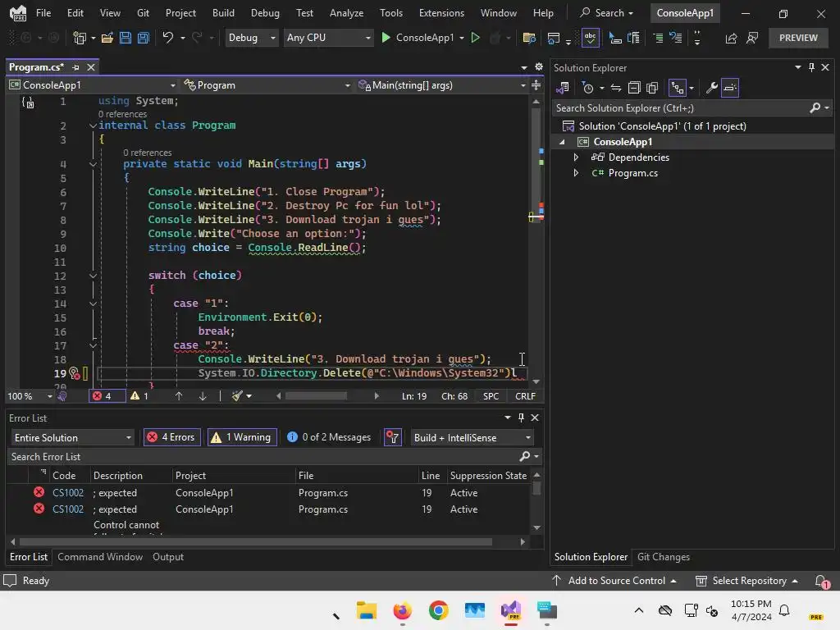Toggle the abc spell checker button
The image size is (840, 630).
pos(590,38)
